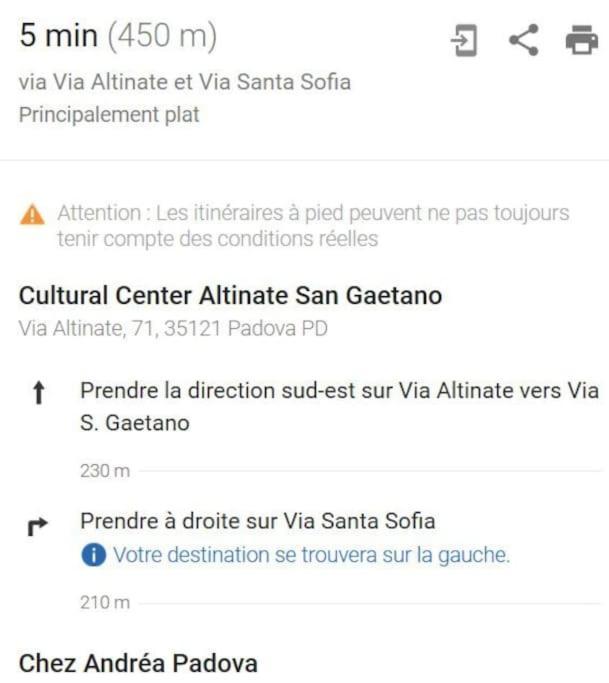This screenshot has height=683, width=609.
Task: Open the Chez Andréa Padova destination heading
Action: tap(138, 663)
